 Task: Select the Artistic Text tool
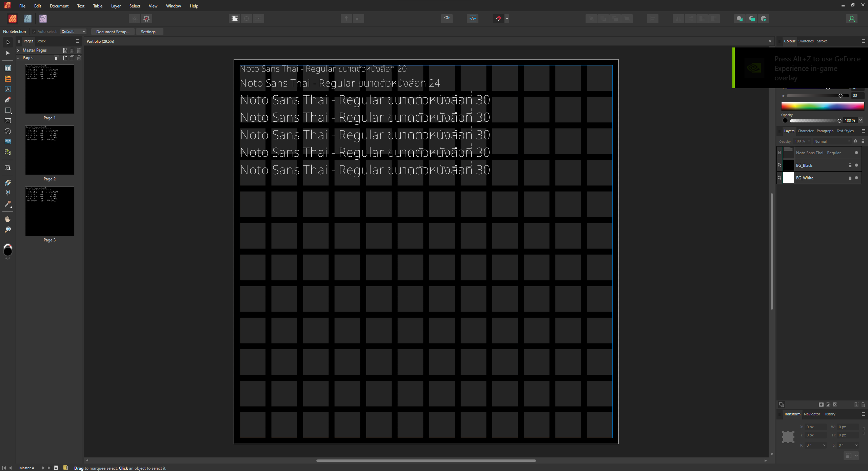(8, 89)
